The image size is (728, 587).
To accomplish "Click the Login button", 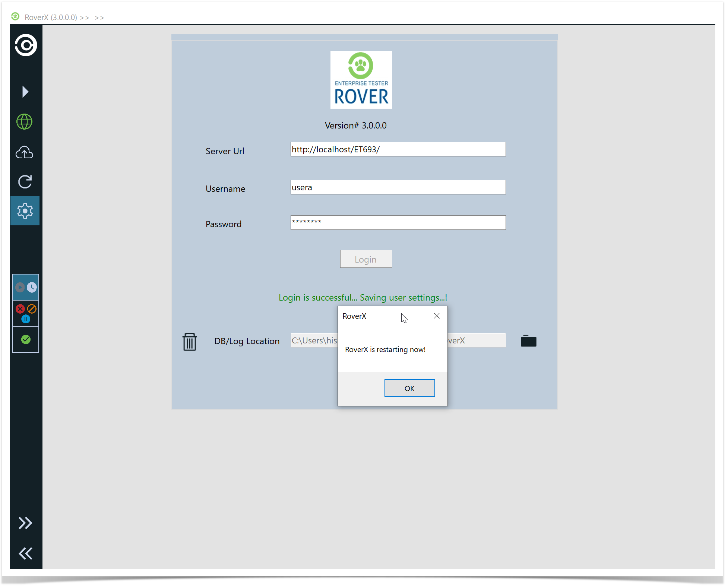I will pyautogui.click(x=366, y=259).
